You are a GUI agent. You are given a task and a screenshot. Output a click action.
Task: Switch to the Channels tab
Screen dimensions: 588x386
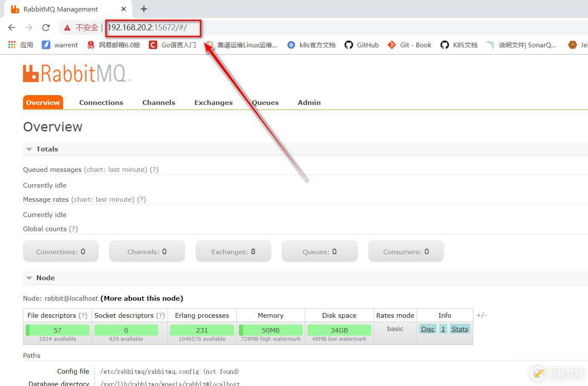159,102
